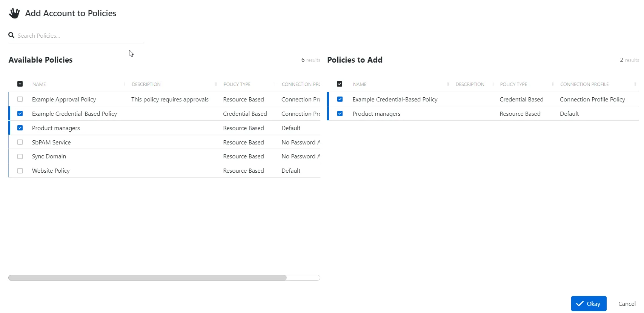Click the horizontal scrollbar under Available Policies
644x313 pixels.
coord(148,278)
